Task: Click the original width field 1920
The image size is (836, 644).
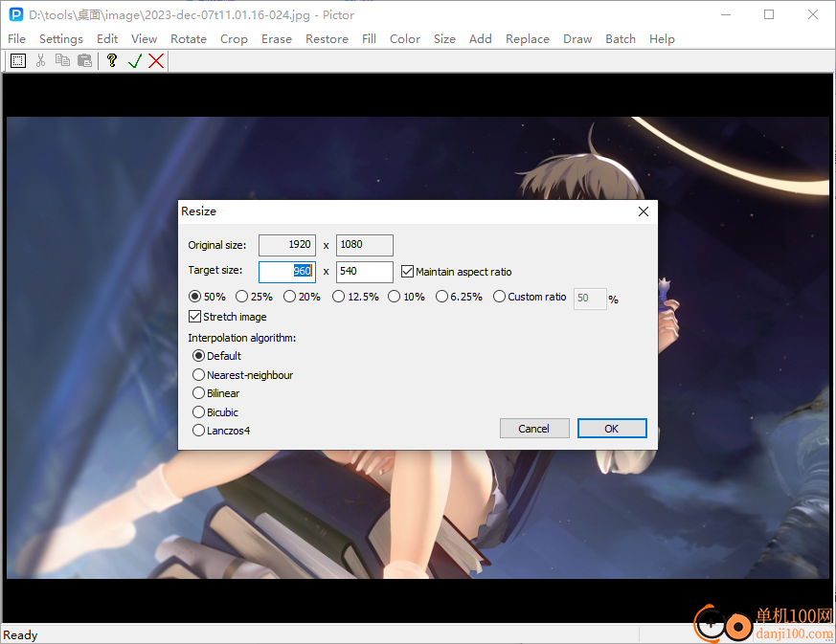Action: [287, 245]
